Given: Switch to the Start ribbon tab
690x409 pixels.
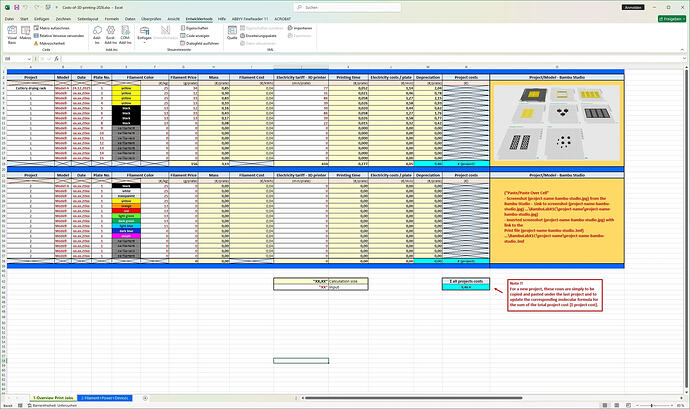Looking at the screenshot, I should (24, 19).
